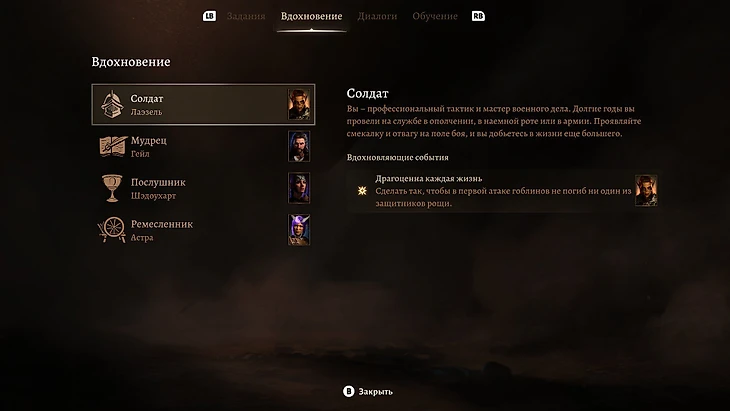The width and height of the screenshot is (730, 411).
Task: Select the Ремесленник Астра list entry
Action: point(203,230)
